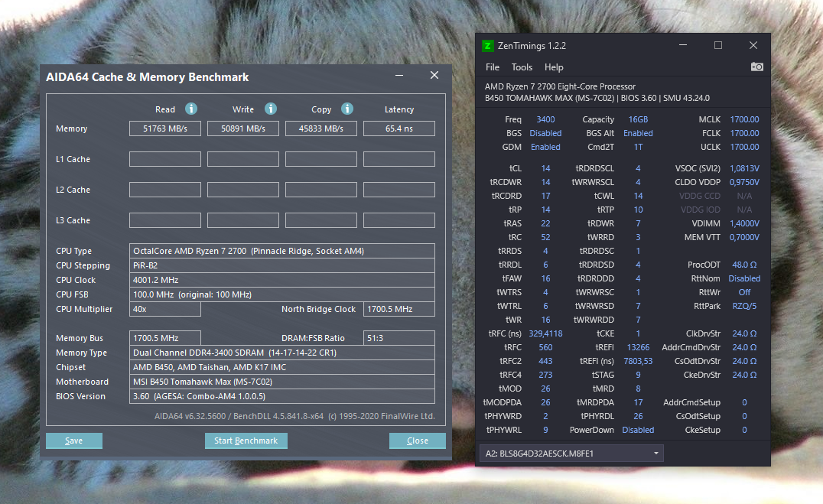Click the ZenTimings green Z app icon

[x=488, y=46]
